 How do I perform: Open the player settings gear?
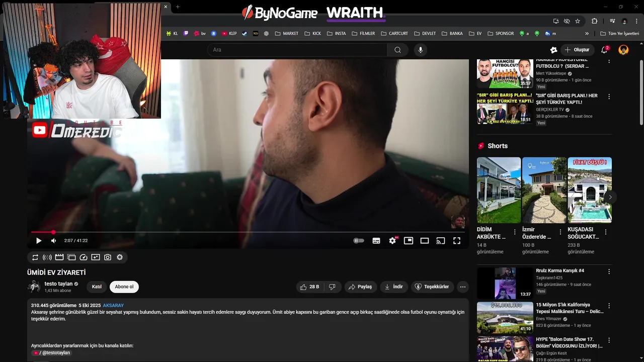392,241
